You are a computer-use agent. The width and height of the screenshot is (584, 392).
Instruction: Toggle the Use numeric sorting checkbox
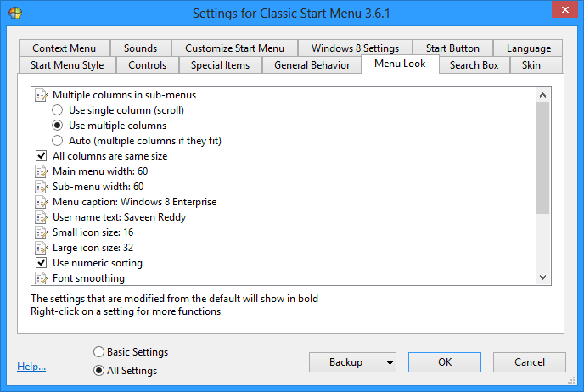42,263
